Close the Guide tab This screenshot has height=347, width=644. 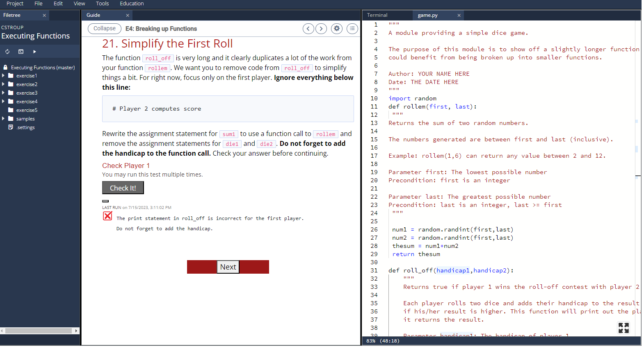(128, 15)
